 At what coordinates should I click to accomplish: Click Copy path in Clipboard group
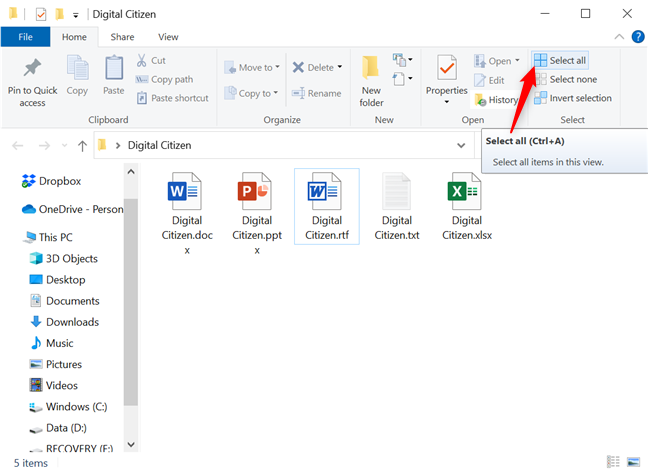pos(164,79)
